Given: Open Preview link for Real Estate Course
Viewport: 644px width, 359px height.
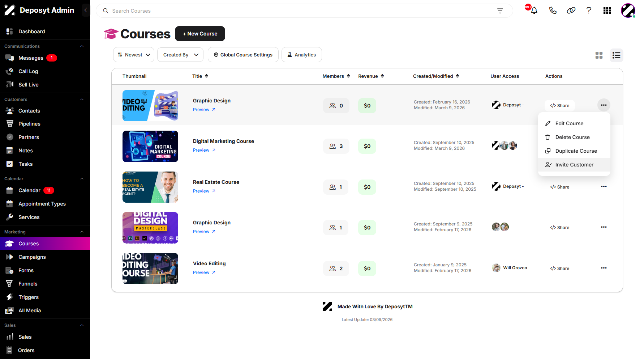Looking at the screenshot, I should [204, 191].
